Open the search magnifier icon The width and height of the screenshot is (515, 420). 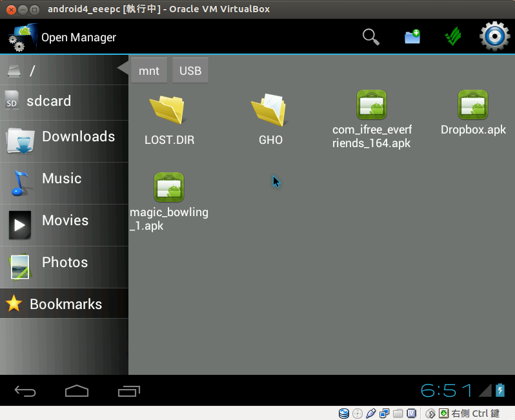(371, 37)
